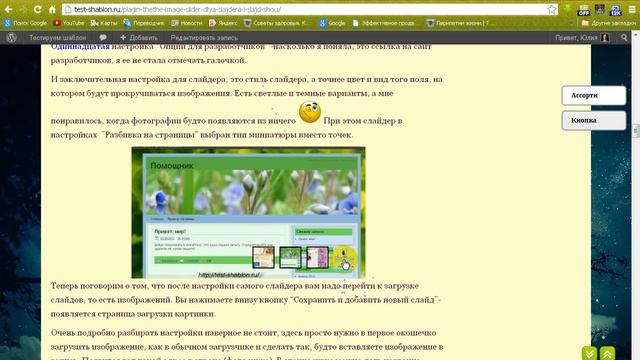The image size is (640, 360).
Task: Open the Помощник slider screenshot image
Action: [248, 213]
